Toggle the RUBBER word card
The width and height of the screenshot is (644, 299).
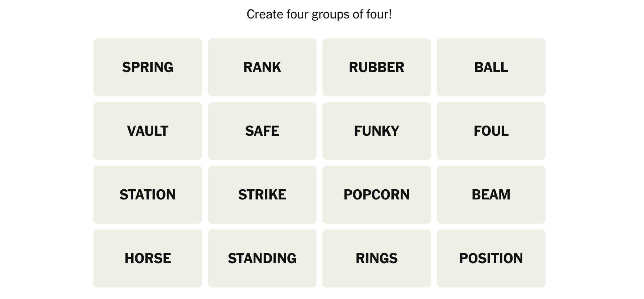point(376,67)
